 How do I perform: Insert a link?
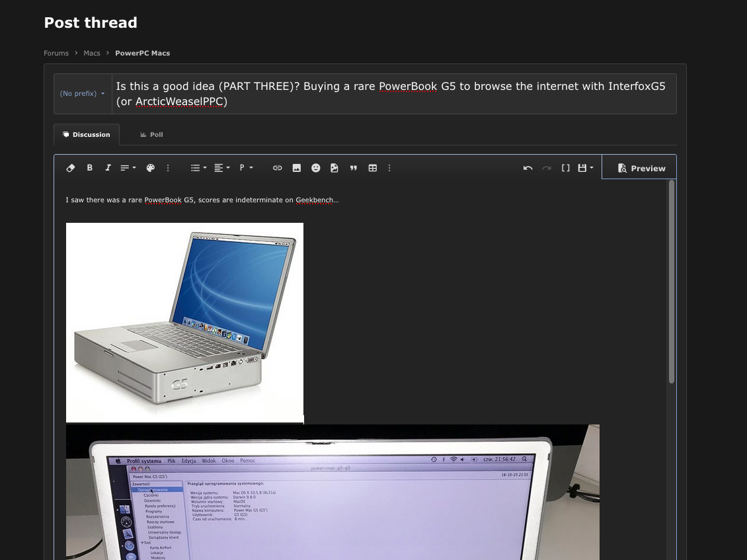pyautogui.click(x=277, y=168)
